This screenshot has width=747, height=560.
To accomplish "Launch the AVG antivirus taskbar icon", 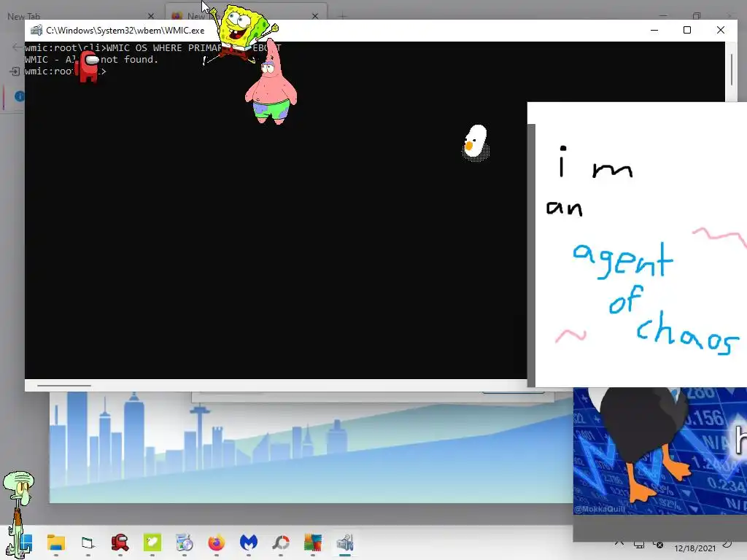I will (313, 542).
